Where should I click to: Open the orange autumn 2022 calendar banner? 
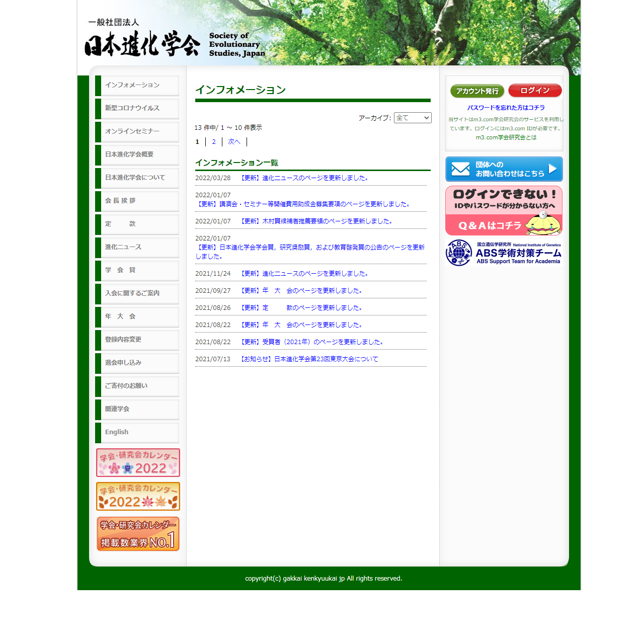point(138,496)
